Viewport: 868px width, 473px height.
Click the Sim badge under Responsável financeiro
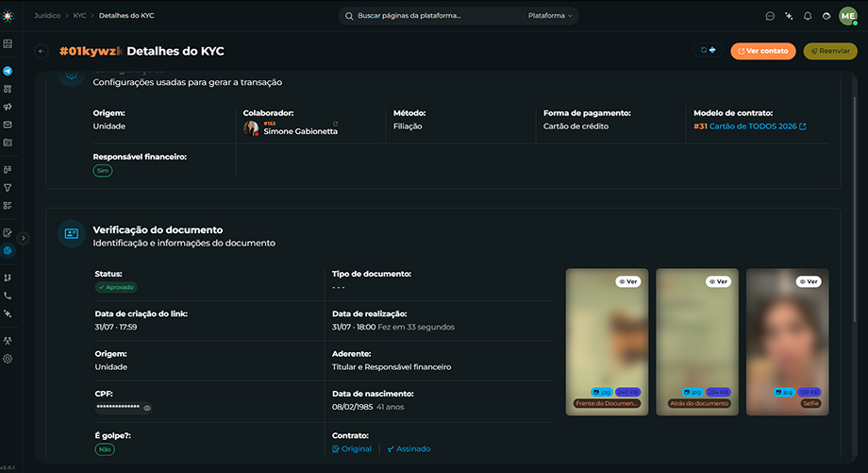click(x=103, y=171)
